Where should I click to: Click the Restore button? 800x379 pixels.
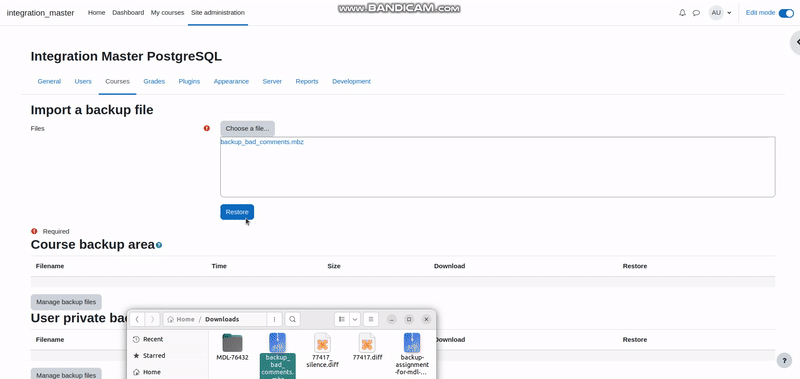click(x=237, y=212)
